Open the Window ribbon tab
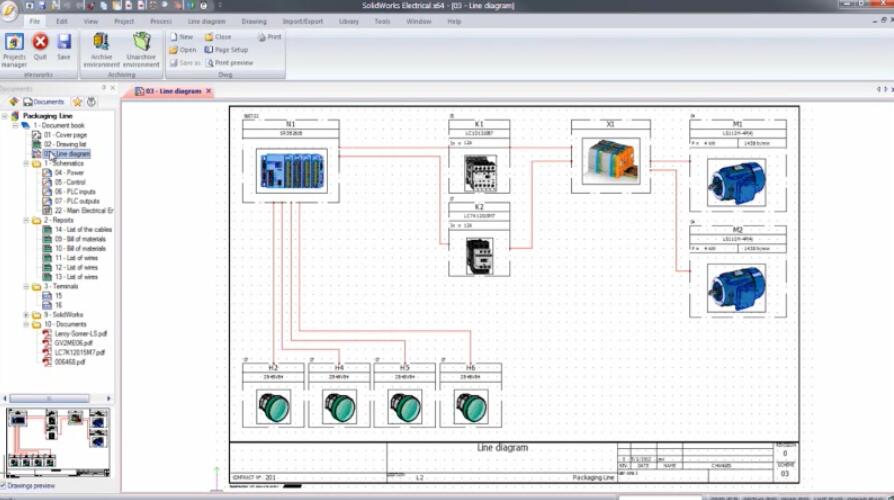894x500 pixels. coord(418,21)
